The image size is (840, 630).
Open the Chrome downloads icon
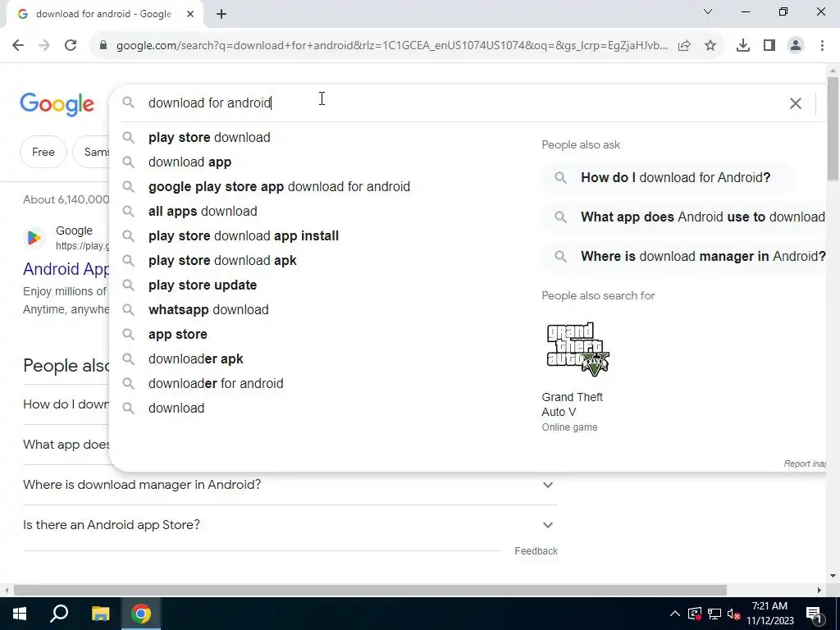(x=743, y=46)
